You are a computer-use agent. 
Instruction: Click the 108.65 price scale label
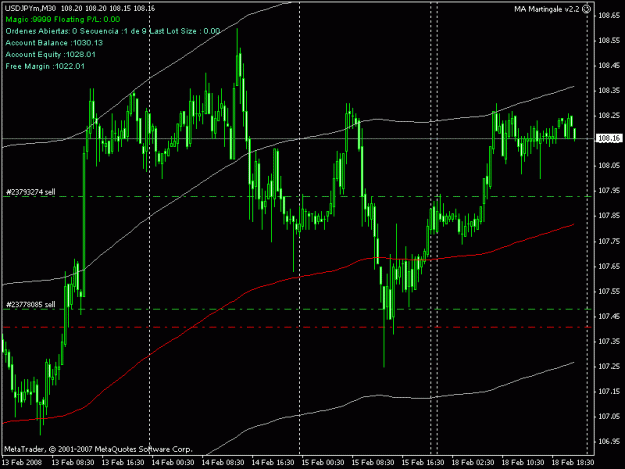[x=609, y=16]
